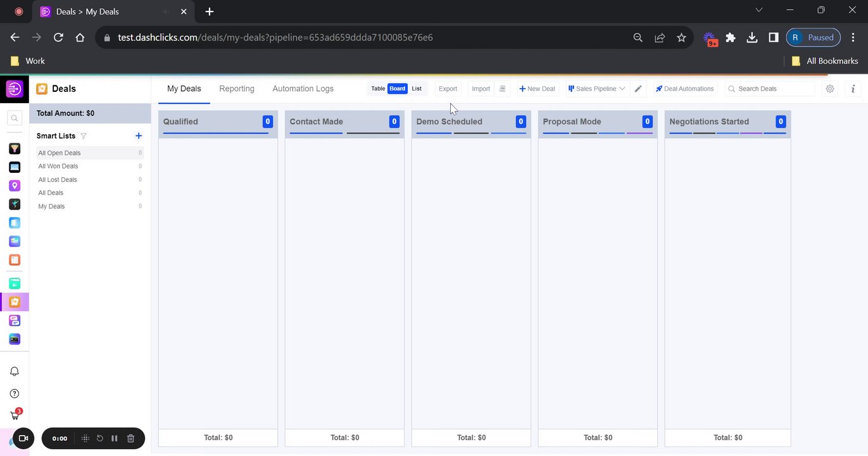Select the Board view toggle
Viewport: 868px width, 456px height.
click(398, 89)
